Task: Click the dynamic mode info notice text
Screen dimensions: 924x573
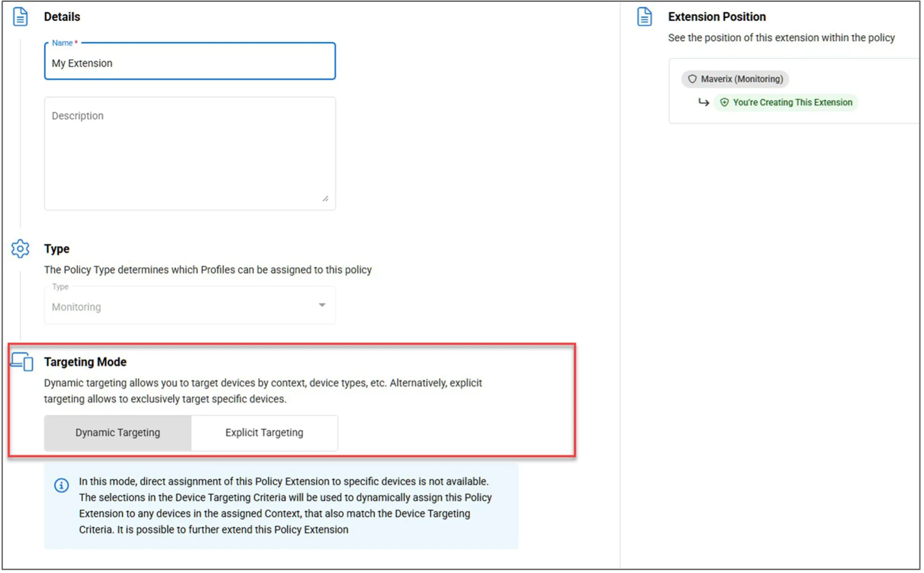Action: [x=285, y=505]
